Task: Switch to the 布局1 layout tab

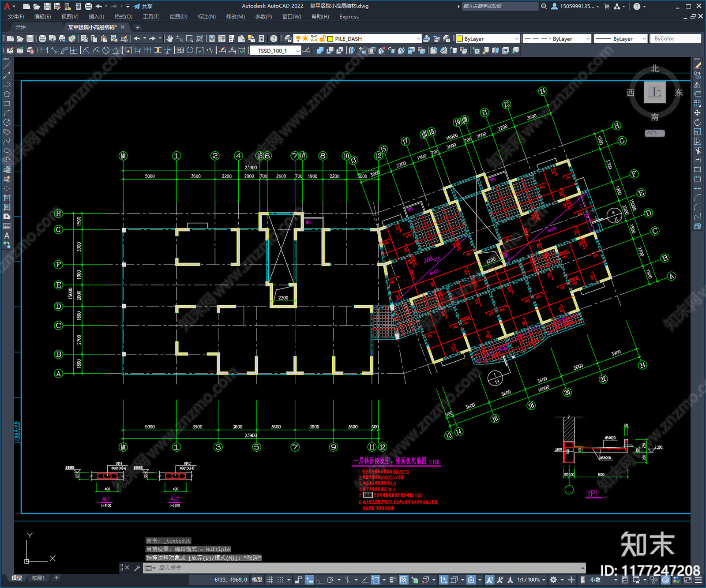Action: (x=38, y=578)
